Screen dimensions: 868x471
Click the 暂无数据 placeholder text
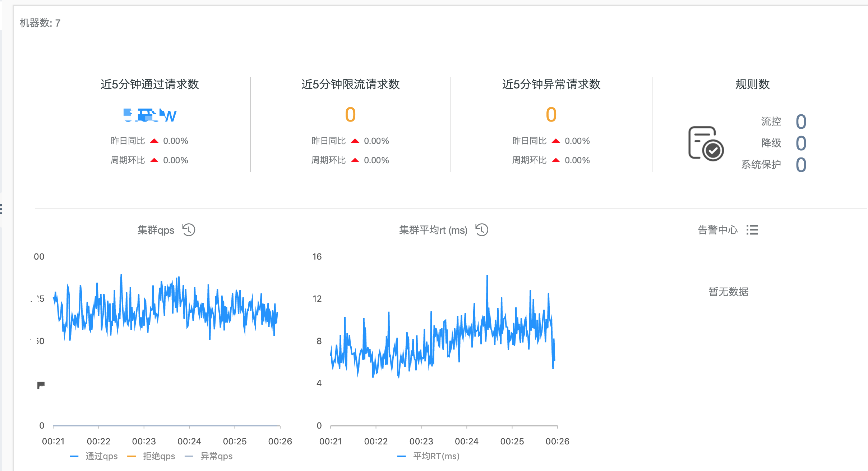[728, 292]
